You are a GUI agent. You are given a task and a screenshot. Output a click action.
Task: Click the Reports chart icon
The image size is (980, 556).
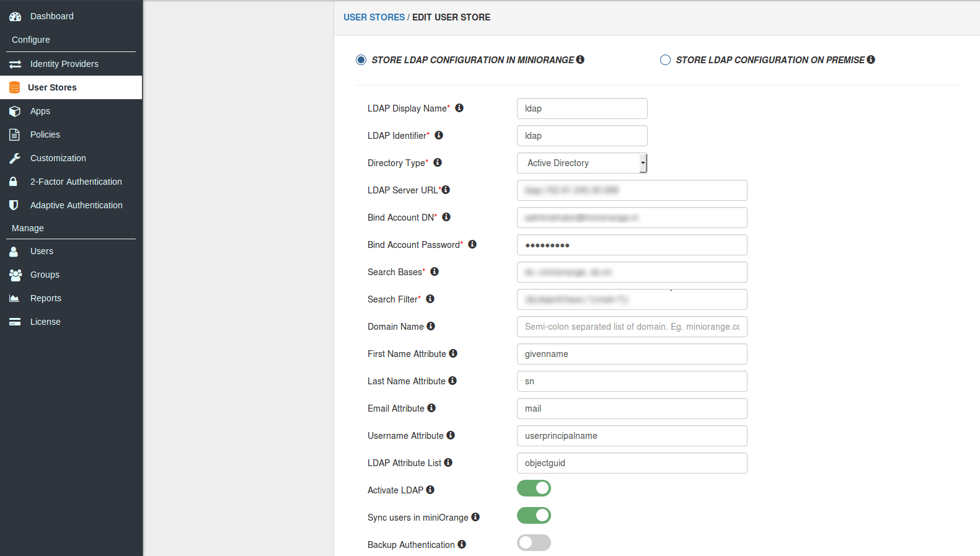point(14,298)
